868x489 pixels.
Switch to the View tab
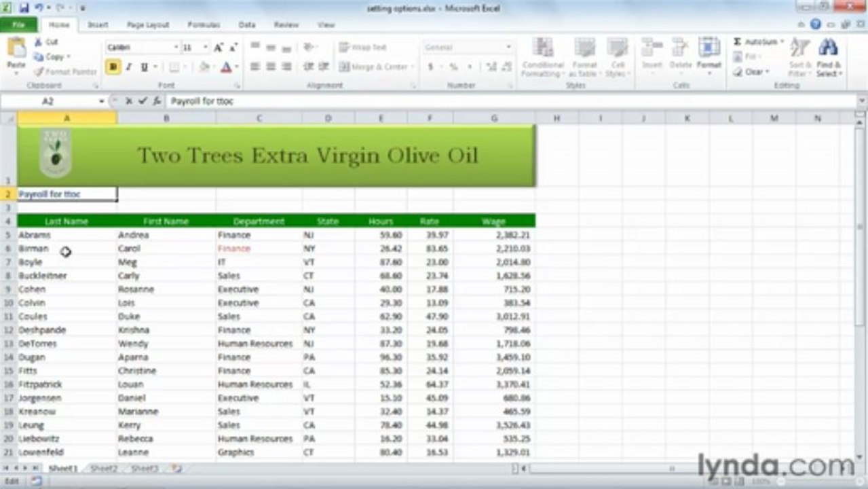pyautogui.click(x=326, y=24)
